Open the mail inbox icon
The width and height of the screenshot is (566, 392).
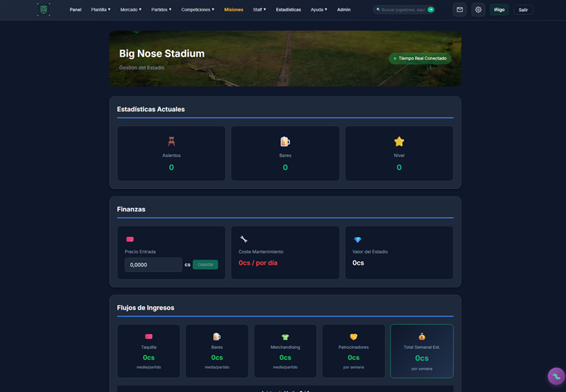tap(460, 10)
